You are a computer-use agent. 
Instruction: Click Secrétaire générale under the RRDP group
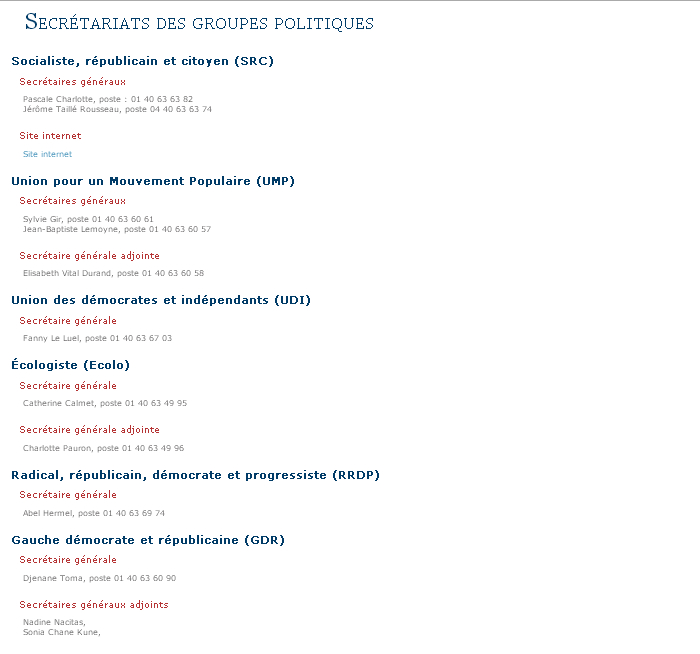[x=68, y=495]
